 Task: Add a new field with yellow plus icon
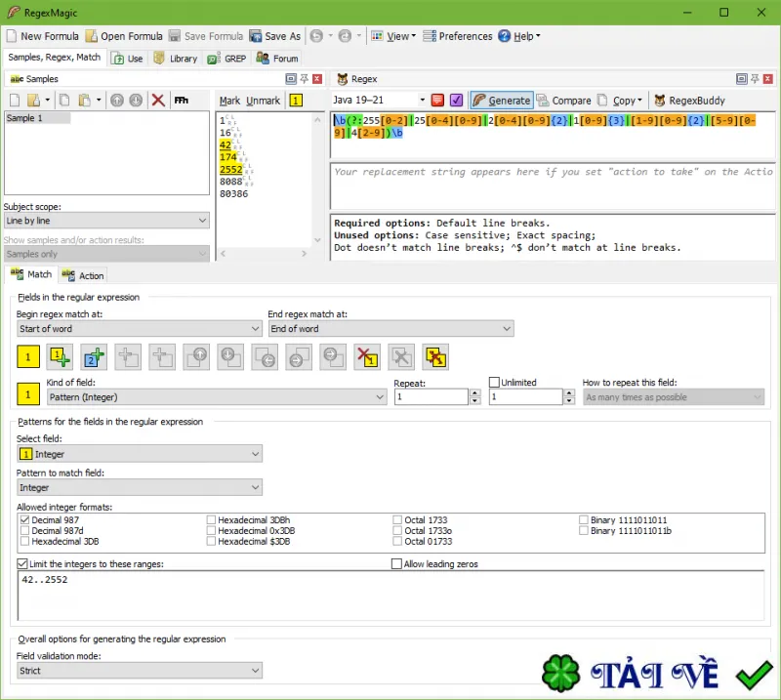(x=60, y=356)
